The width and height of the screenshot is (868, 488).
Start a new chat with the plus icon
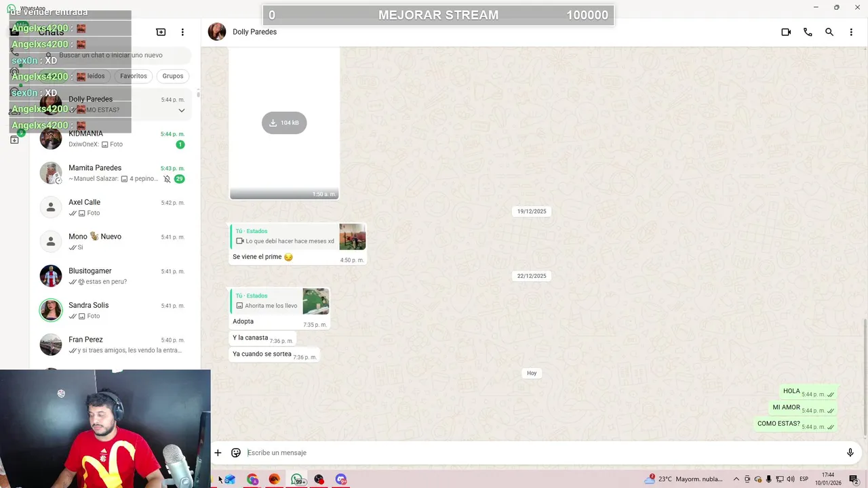pyautogui.click(x=161, y=32)
